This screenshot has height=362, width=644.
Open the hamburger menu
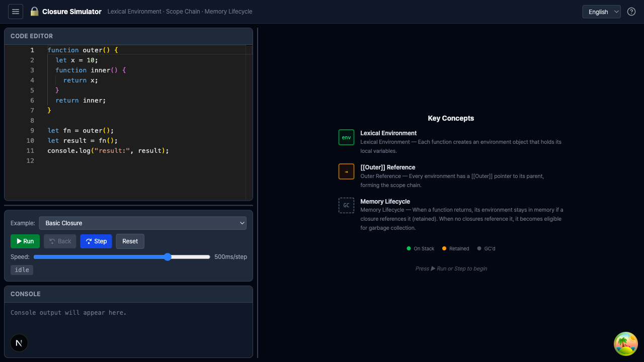click(x=16, y=12)
